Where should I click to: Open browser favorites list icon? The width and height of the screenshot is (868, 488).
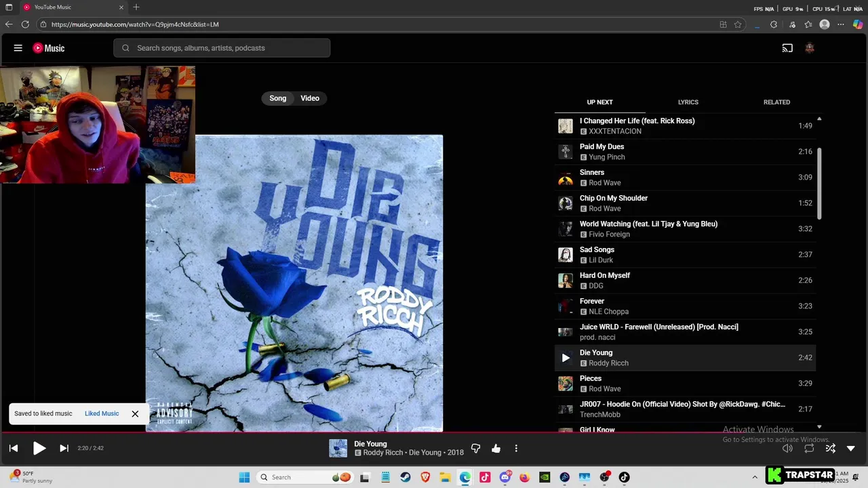(x=808, y=24)
